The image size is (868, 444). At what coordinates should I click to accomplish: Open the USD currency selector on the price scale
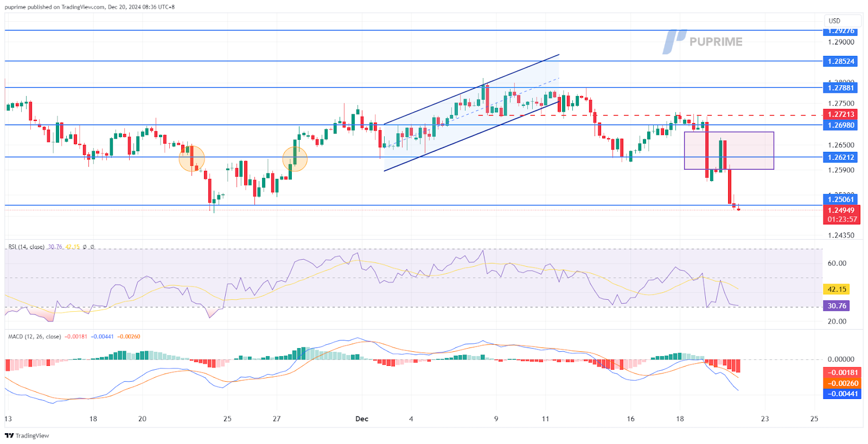click(x=841, y=21)
